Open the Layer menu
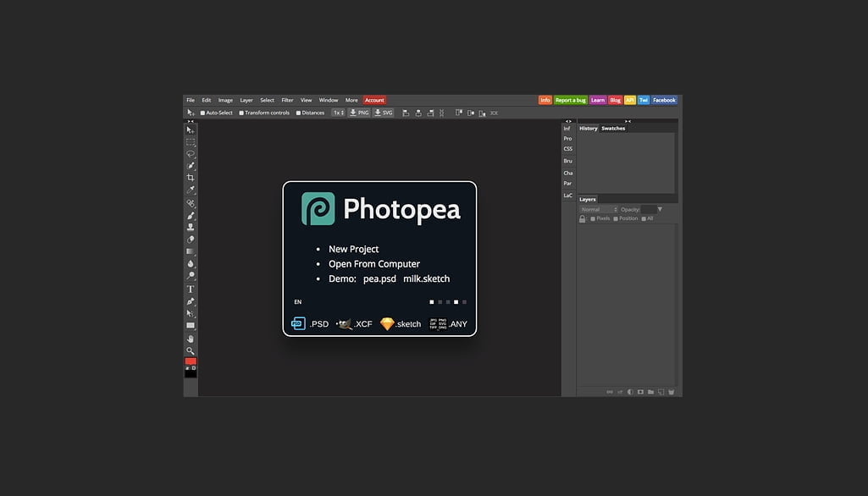868x496 pixels. coord(246,100)
